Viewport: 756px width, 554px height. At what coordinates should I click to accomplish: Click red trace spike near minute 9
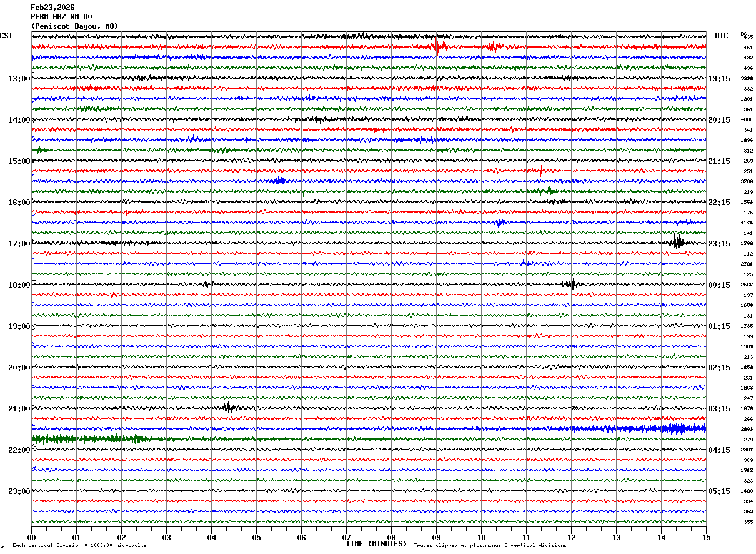click(437, 48)
